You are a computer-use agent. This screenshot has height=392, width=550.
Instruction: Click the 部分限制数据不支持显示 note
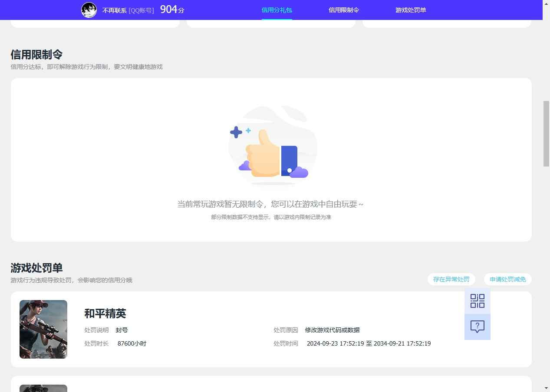(271, 217)
